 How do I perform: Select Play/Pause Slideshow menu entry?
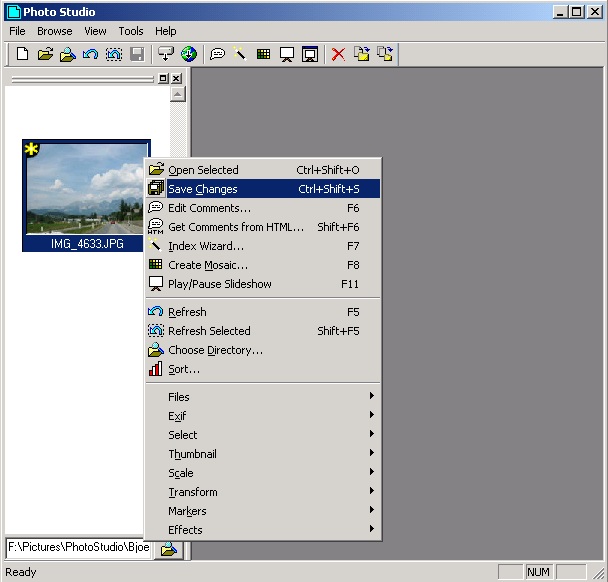[263, 284]
